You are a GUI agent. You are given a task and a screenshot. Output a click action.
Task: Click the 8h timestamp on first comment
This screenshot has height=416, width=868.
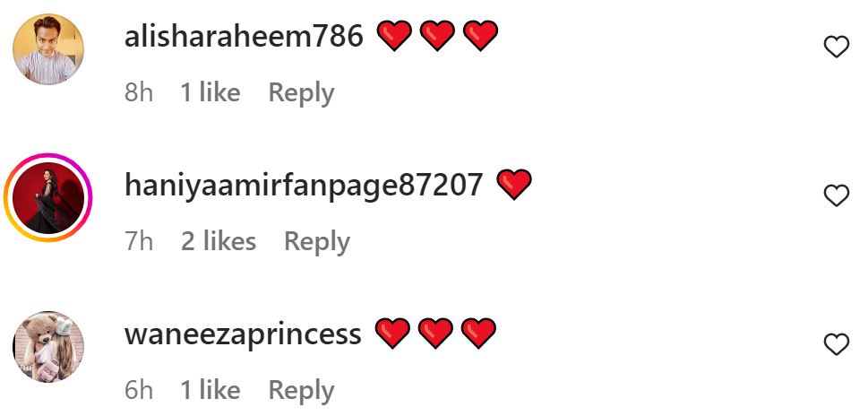click(138, 92)
